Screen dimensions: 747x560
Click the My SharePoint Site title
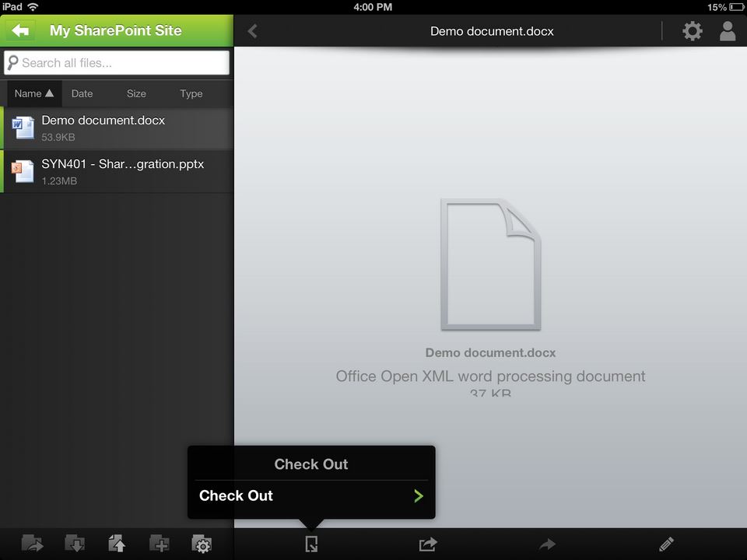(x=116, y=30)
